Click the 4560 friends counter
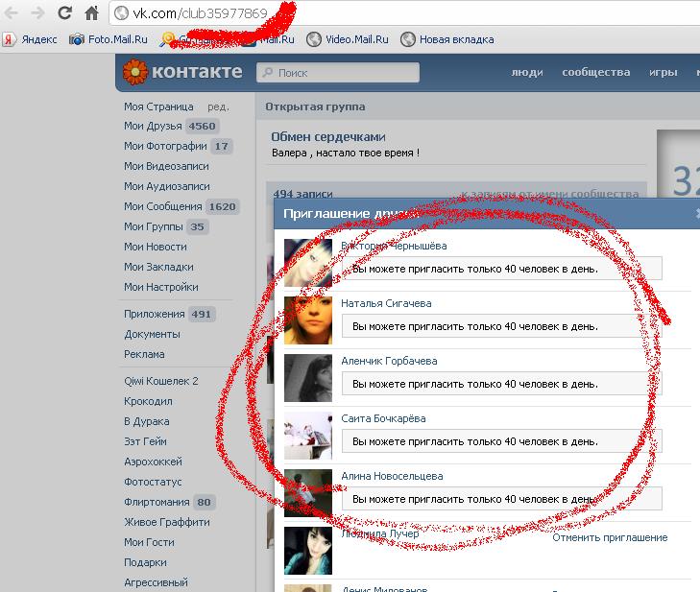 coord(202,127)
